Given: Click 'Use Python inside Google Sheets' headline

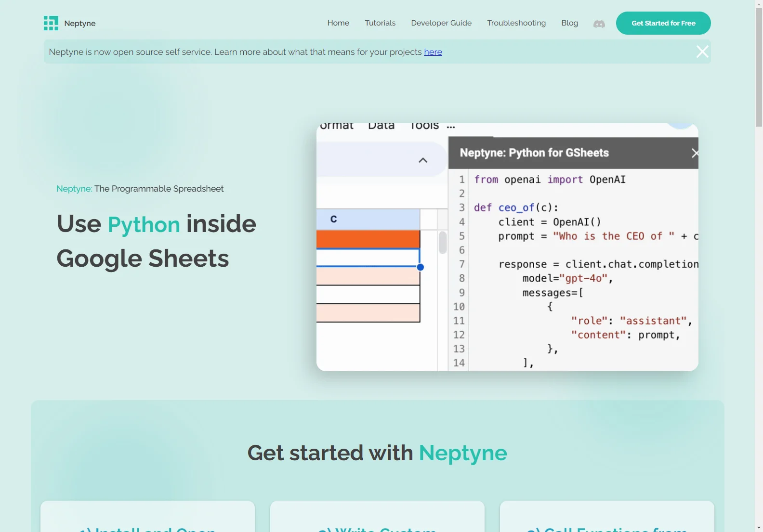Looking at the screenshot, I should [157, 241].
